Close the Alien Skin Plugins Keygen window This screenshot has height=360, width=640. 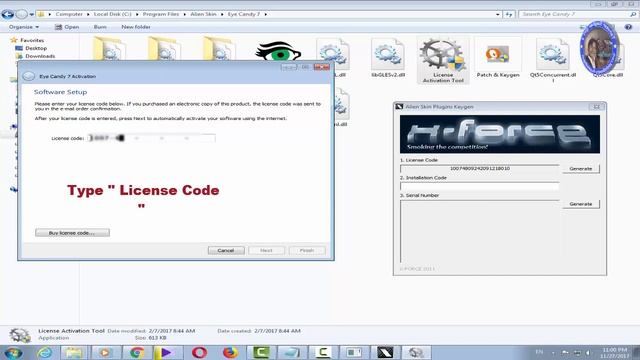pos(596,107)
